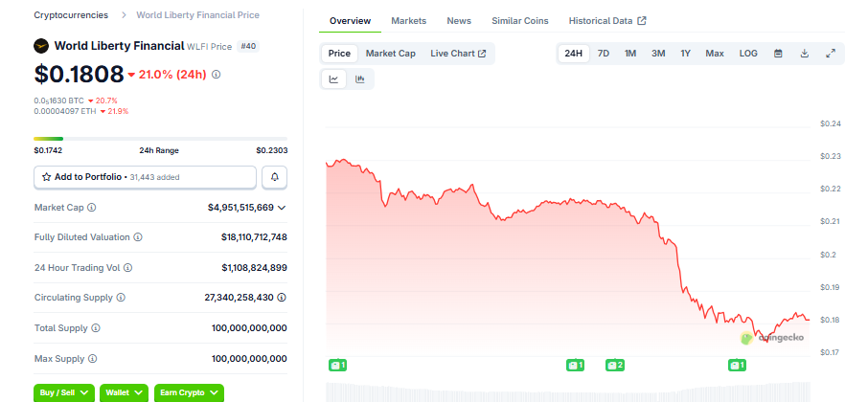The width and height of the screenshot is (868, 402).
Task: Click Add to Portfolio button
Action: 145,177
